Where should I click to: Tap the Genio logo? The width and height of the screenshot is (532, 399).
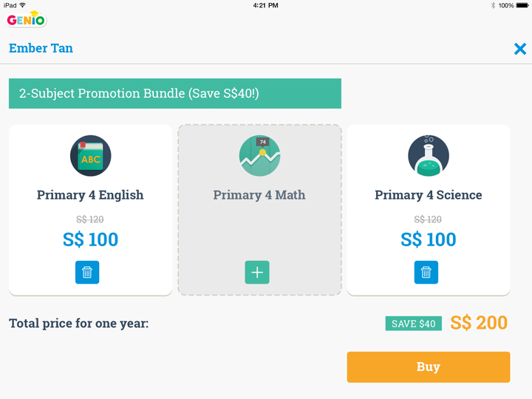point(27,18)
